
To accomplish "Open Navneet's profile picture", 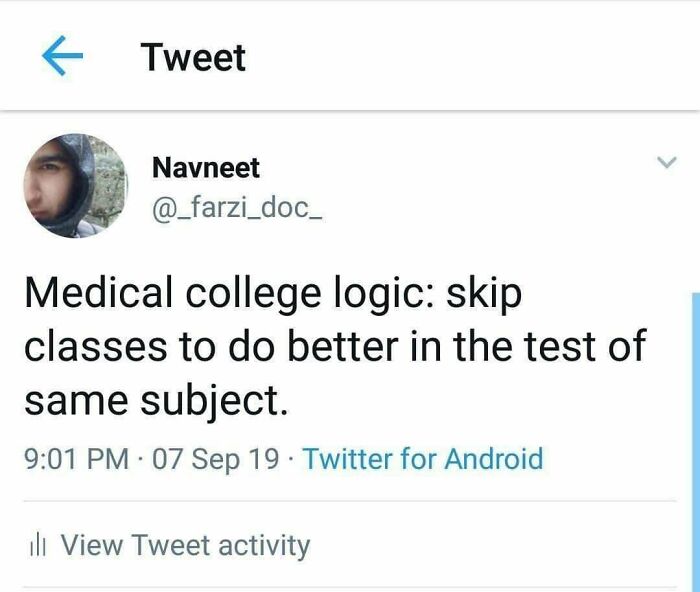I will (x=76, y=186).
